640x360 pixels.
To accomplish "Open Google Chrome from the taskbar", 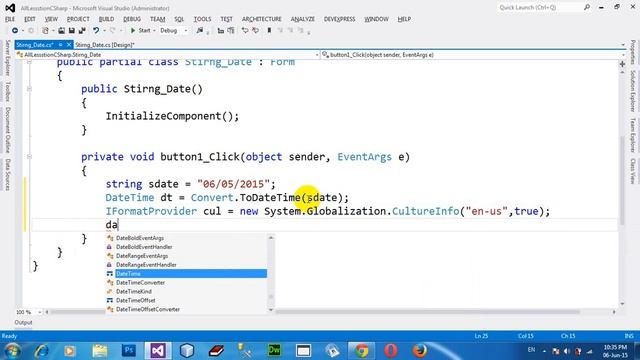I will 361,351.
